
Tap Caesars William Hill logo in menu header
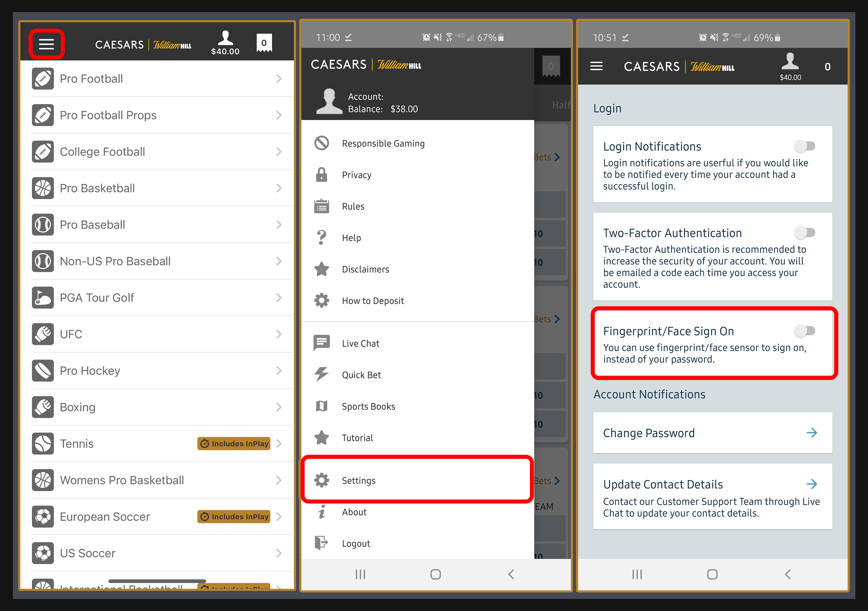point(366,65)
